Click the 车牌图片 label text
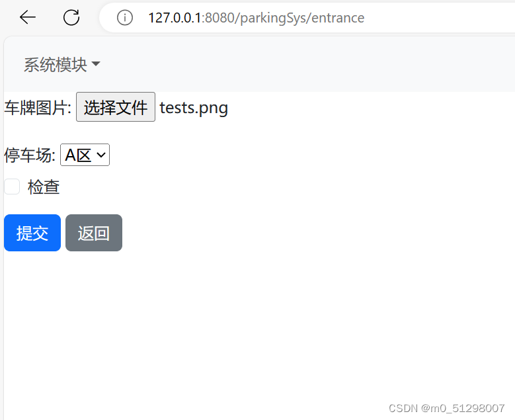Viewport: 515px width, 420px height. coord(38,107)
